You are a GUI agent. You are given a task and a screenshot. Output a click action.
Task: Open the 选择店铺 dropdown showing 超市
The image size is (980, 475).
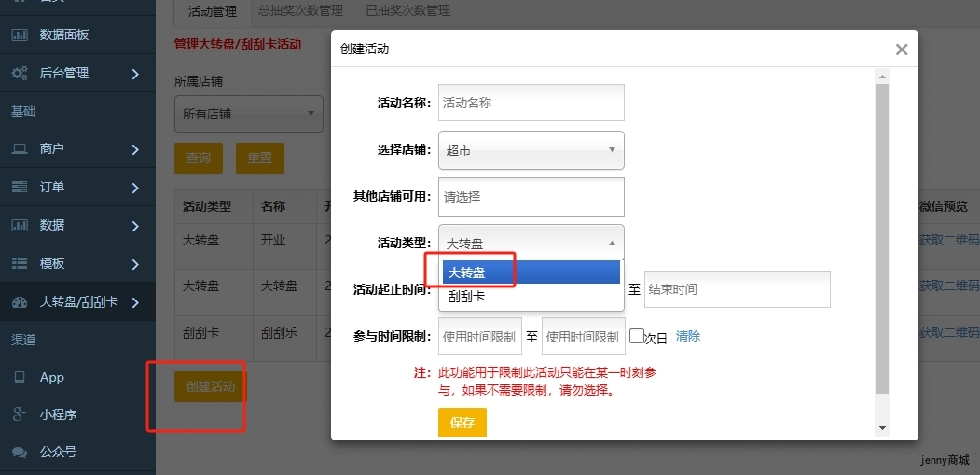(531, 149)
